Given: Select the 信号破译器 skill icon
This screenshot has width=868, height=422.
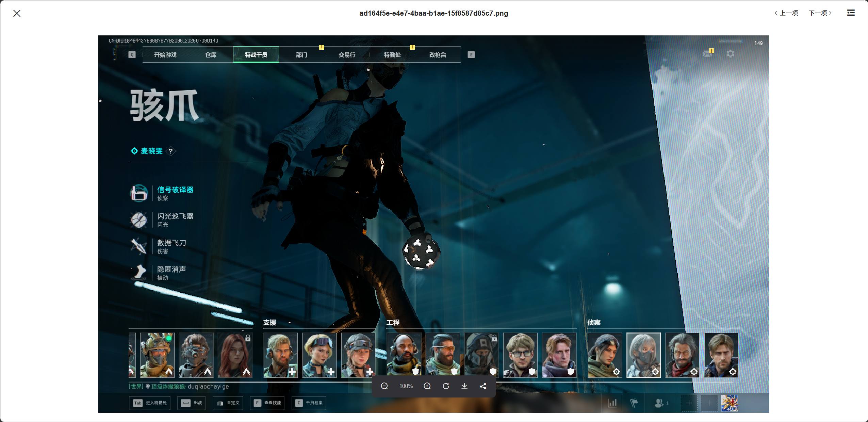Looking at the screenshot, I should (x=139, y=193).
